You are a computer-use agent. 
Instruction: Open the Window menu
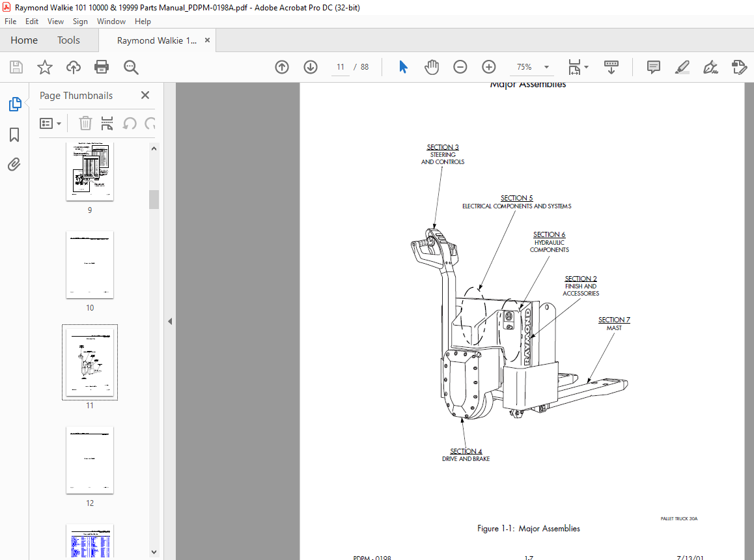click(111, 21)
